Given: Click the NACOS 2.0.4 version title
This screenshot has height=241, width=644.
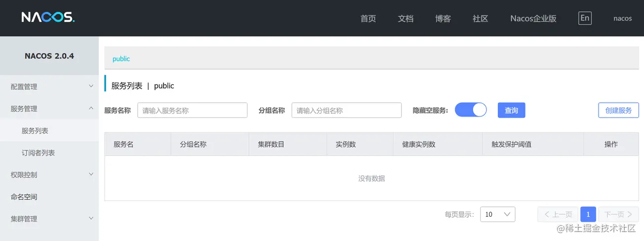Looking at the screenshot, I should pyautogui.click(x=49, y=56).
